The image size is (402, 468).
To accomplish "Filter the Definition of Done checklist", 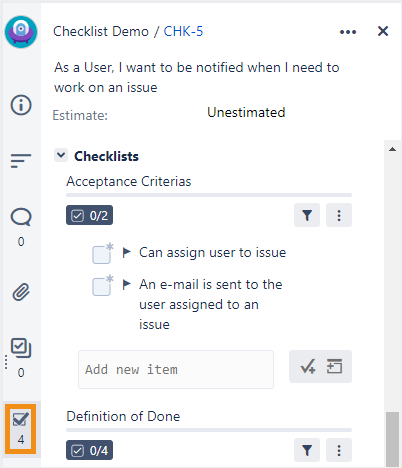I will pos(307,450).
